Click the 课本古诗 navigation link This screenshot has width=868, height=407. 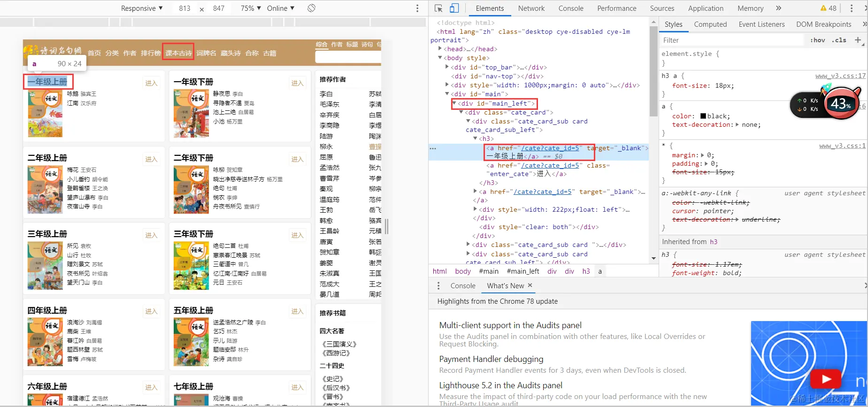[x=178, y=53]
